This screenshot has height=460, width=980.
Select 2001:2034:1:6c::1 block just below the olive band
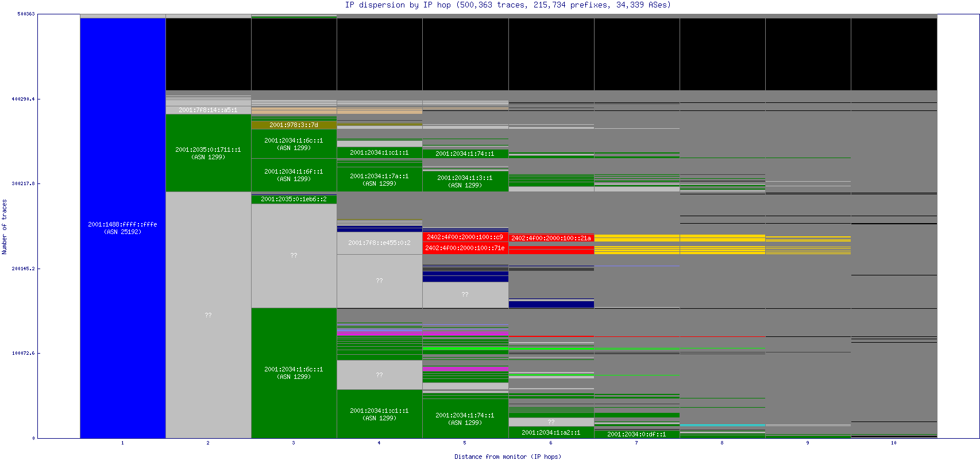294,144
